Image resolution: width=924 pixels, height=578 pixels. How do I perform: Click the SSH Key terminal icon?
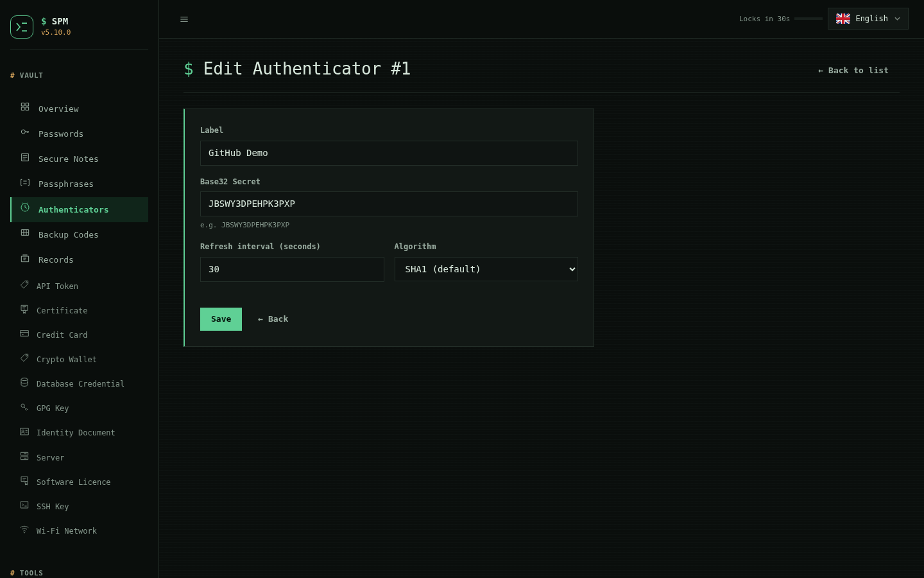pyautogui.click(x=24, y=505)
